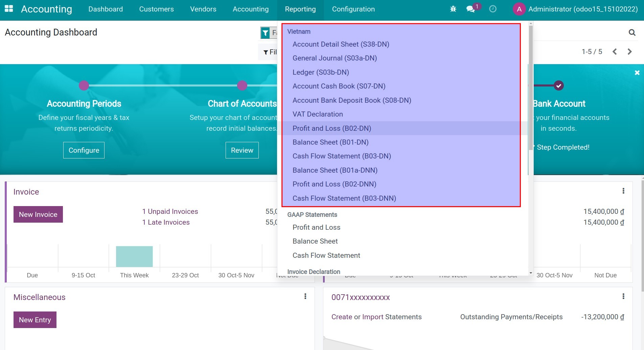Click the next-page chevron in the pager
The image size is (644, 350).
(x=629, y=51)
